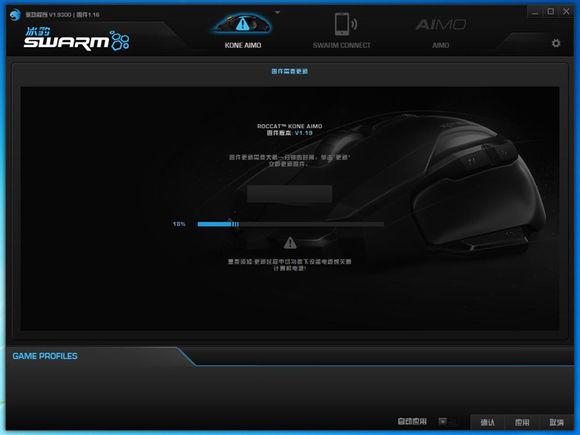Click the cancel button in the bottom bar
580x435 pixels.
click(556, 422)
